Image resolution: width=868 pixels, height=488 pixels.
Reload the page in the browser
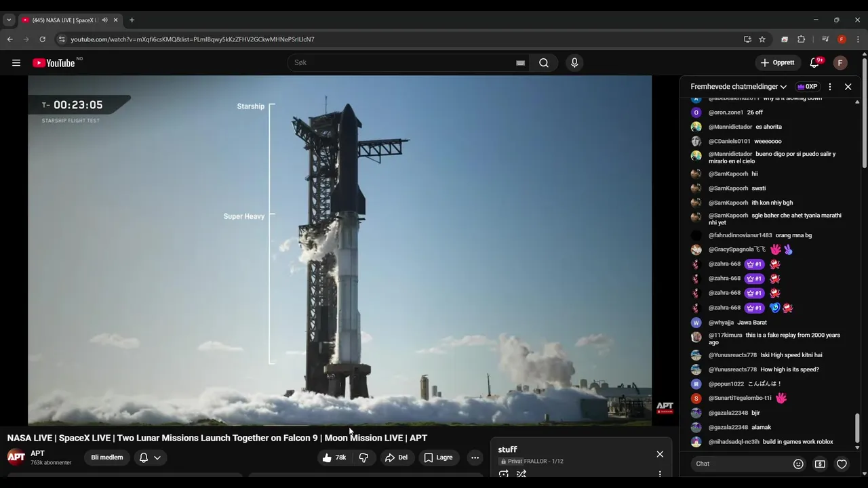[42, 39]
